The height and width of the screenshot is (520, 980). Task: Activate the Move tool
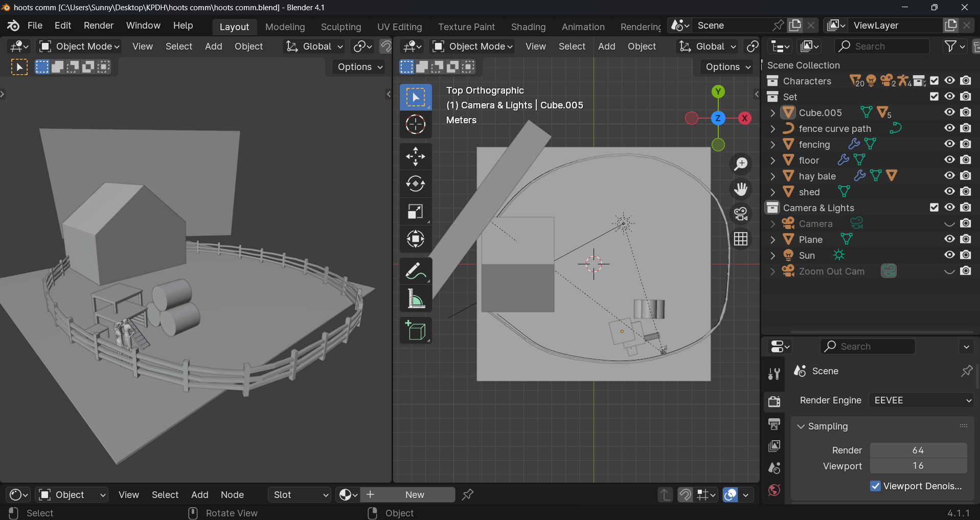(416, 156)
